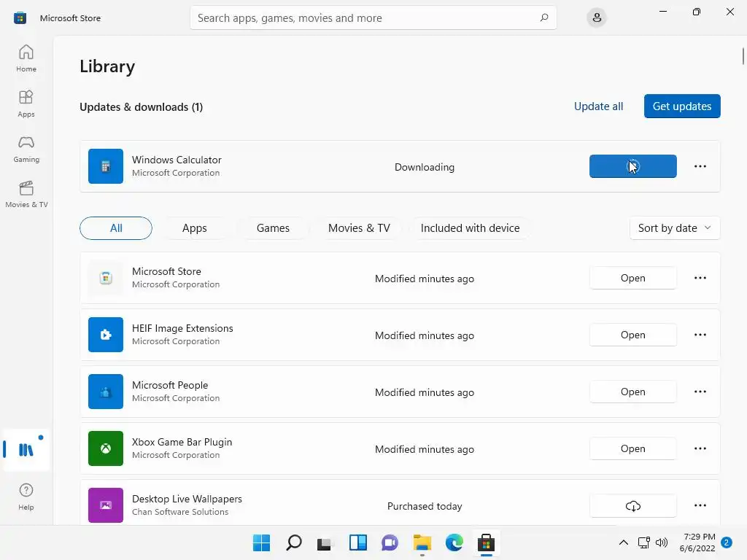Open Task View on the taskbar
Image resolution: width=747 pixels, height=560 pixels.
click(325, 542)
